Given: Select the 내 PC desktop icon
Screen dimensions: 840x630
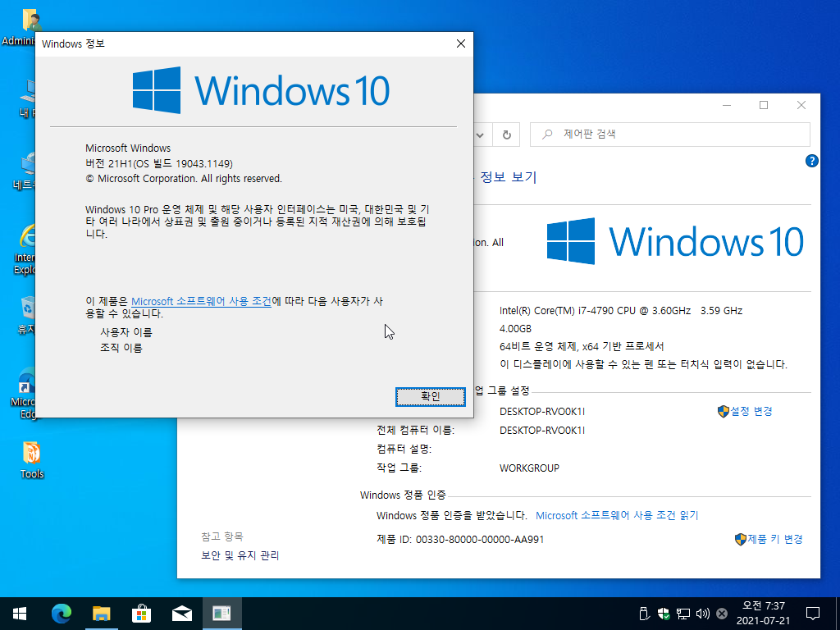Looking at the screenshot, I should [x=25, y=98].
